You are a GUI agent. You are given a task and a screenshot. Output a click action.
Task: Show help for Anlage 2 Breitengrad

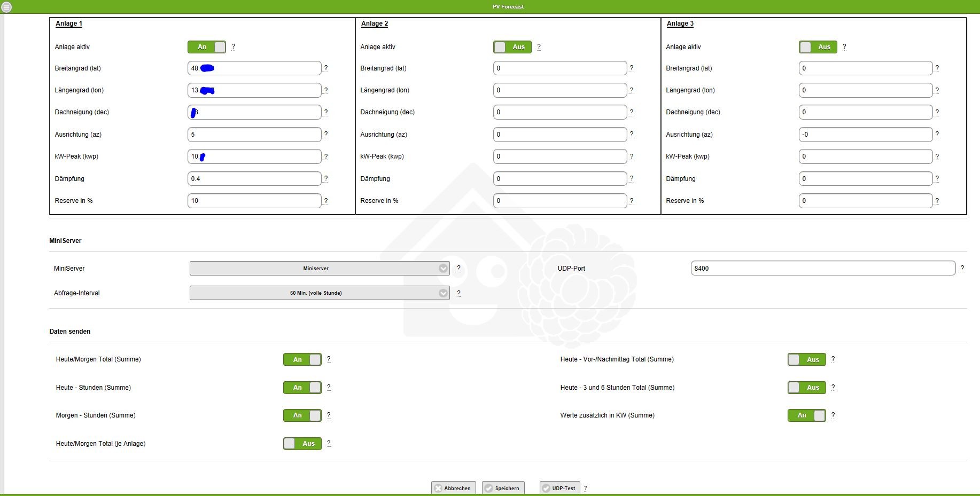[x=632, y=68]
